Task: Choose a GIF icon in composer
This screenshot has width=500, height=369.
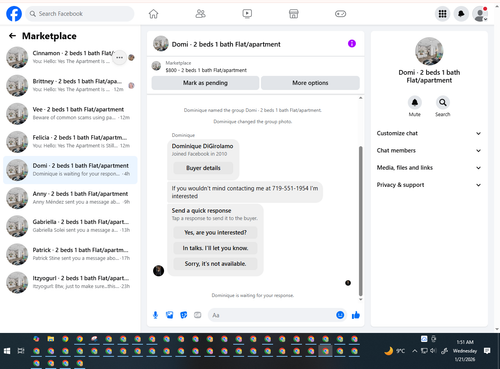Action: point(198,315)
